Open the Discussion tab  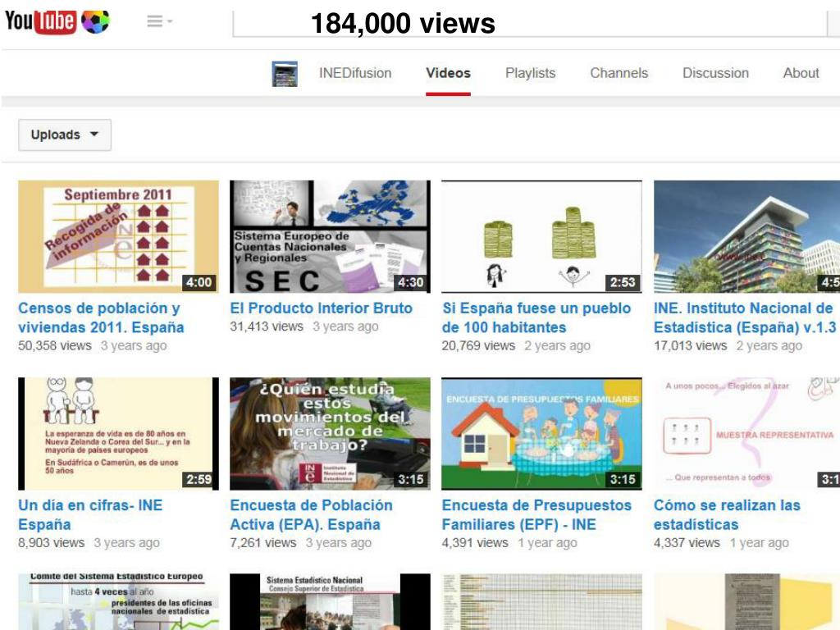(715, 73)
